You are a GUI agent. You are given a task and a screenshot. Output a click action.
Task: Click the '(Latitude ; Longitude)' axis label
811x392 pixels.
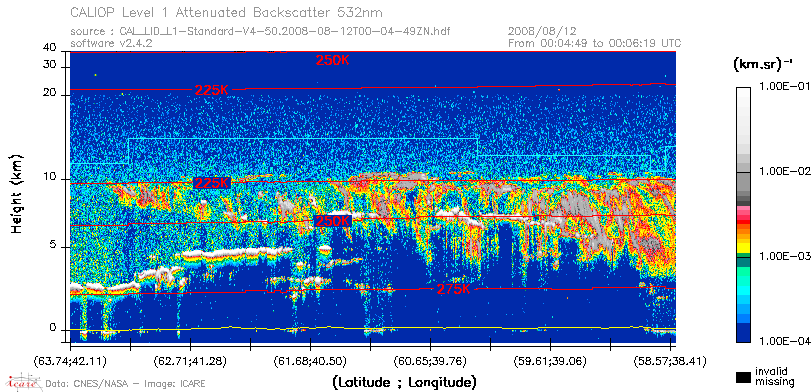(x=404, y=382)
